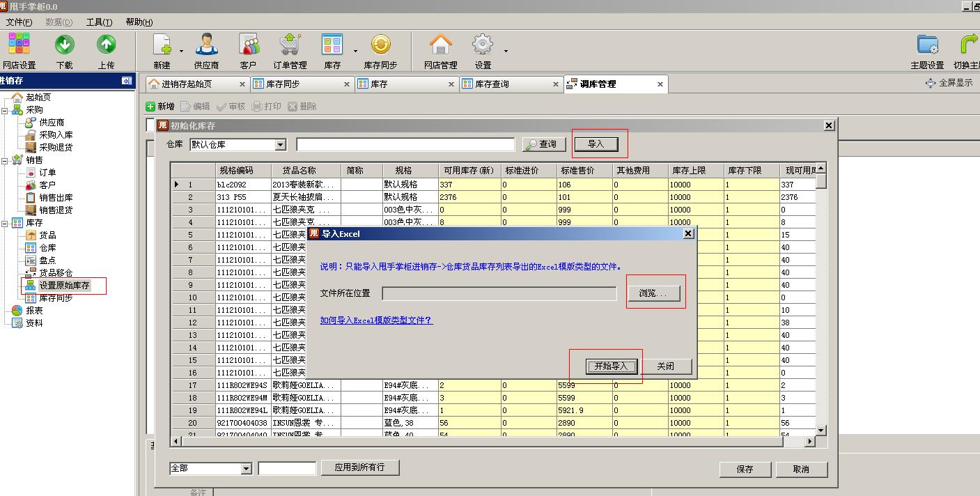Open the 数据(D) menu

pos(59,22)
